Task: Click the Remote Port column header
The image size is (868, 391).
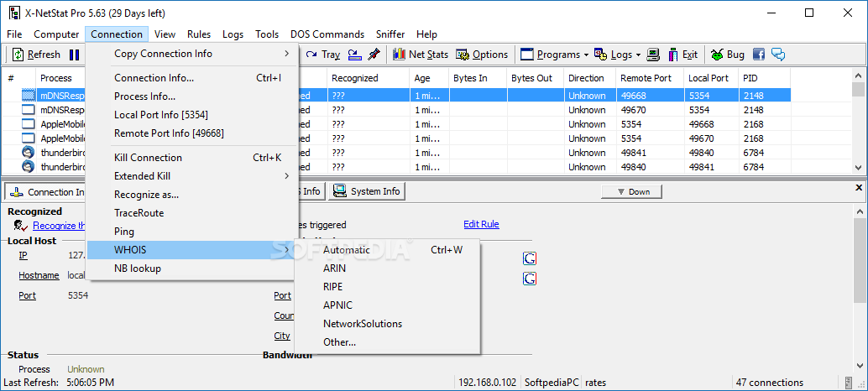Action: 650,78
